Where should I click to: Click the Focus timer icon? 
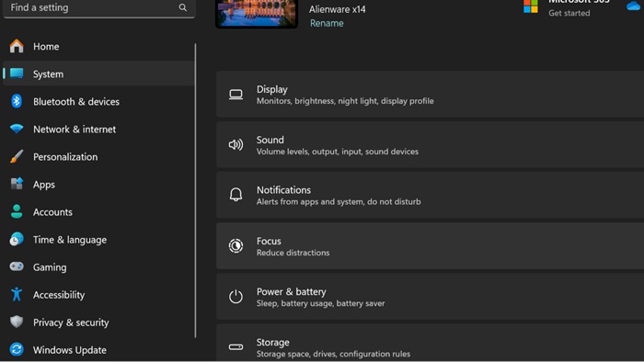[236, 245]
